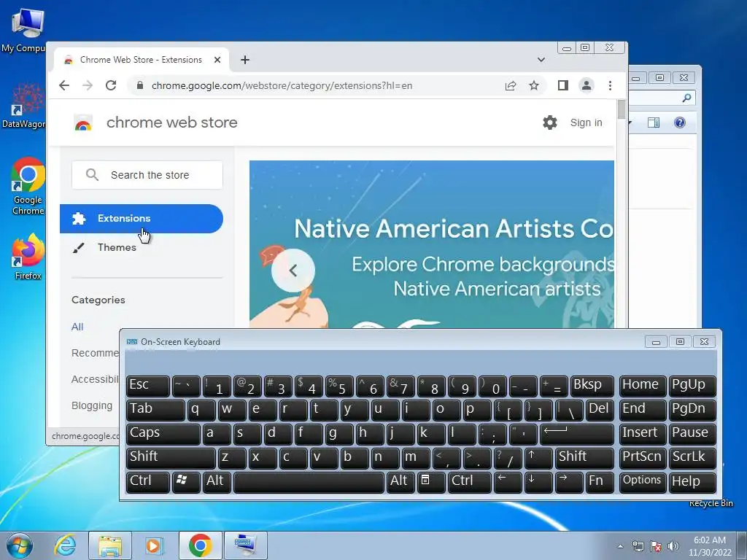The height and width of the screenshot is (560, 747).
Task: Open the Windows Start menu
Action: pyautogui.click(x=20, y=545)
